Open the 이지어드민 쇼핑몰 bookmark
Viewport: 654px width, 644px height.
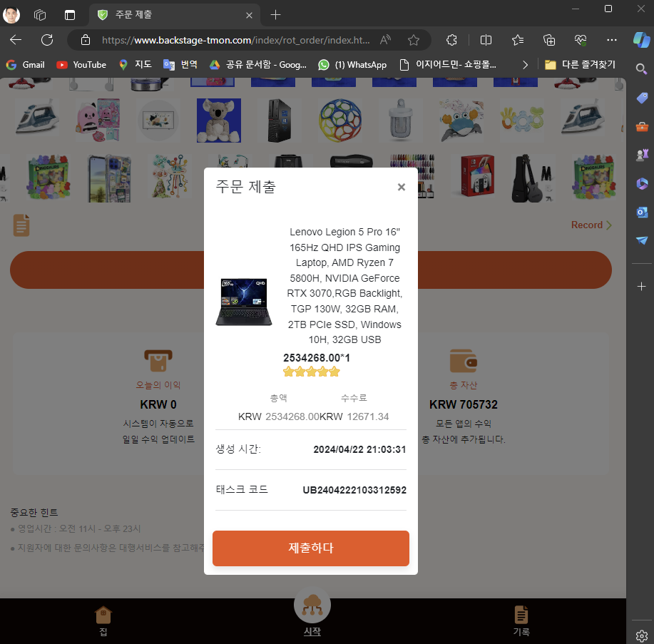pos(448,65)
